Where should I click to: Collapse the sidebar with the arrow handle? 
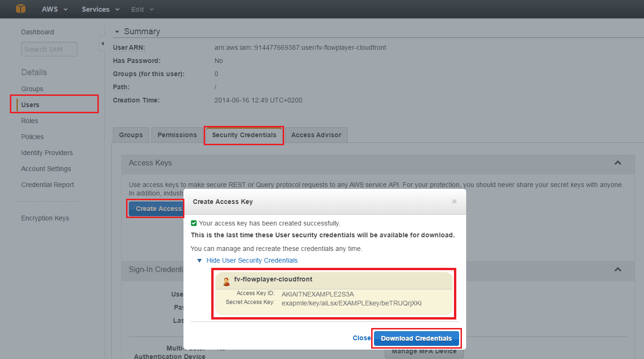tap(102, 44)
